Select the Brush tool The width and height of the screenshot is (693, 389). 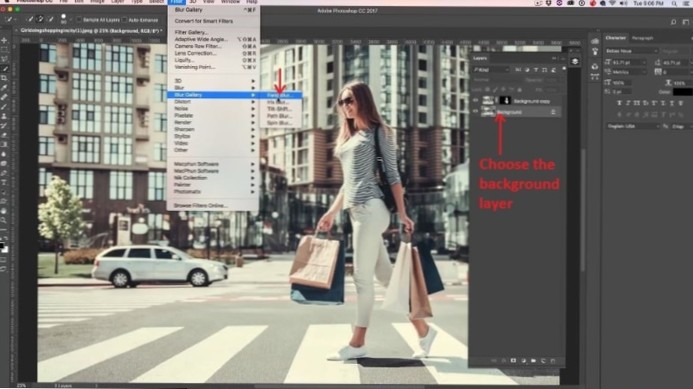coord(4,107)
